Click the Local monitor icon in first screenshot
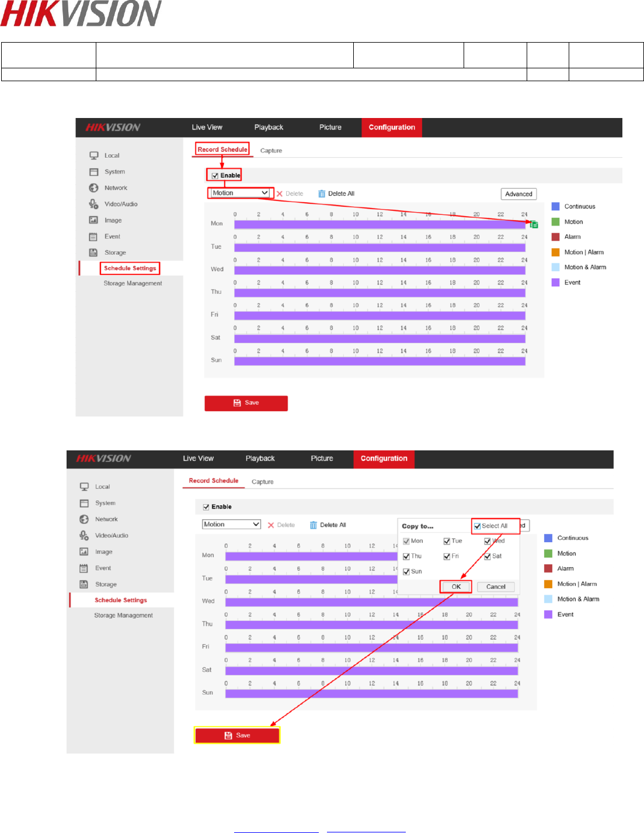Image resolution: width=644 pixels, height=833 pixels. [93, 155]
